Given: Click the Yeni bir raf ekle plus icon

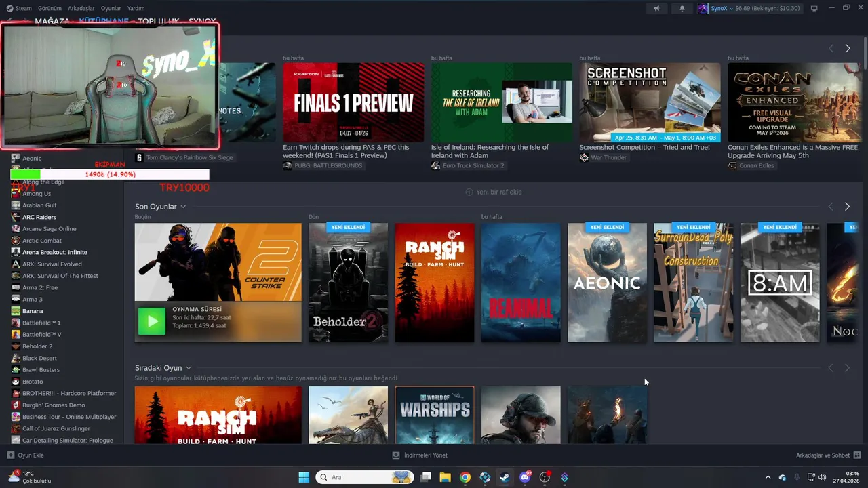Looking at the screenshot, I should [x=469, y=192].
